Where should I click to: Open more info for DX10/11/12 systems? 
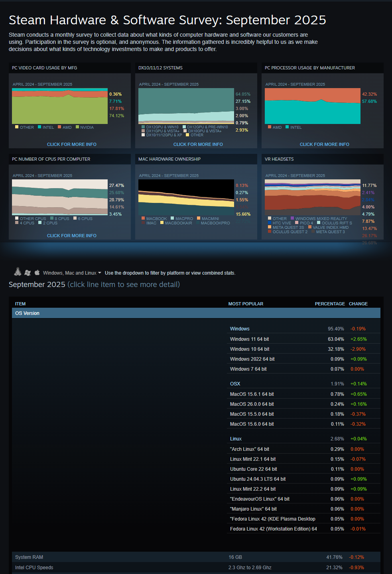point(198,144)
